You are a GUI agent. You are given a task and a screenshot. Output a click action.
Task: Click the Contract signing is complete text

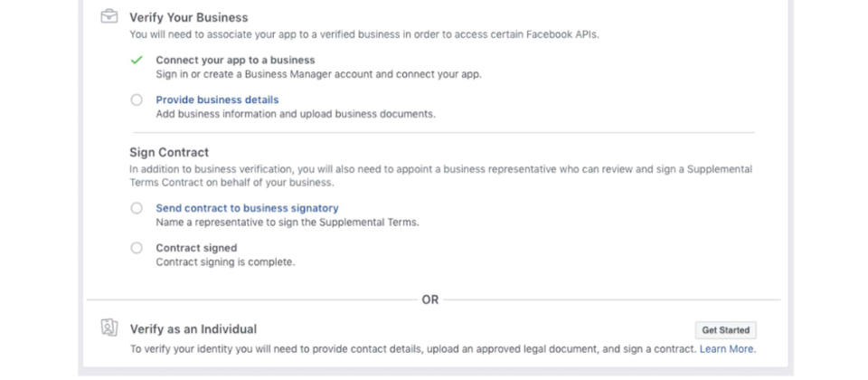[x=225, y=262]
